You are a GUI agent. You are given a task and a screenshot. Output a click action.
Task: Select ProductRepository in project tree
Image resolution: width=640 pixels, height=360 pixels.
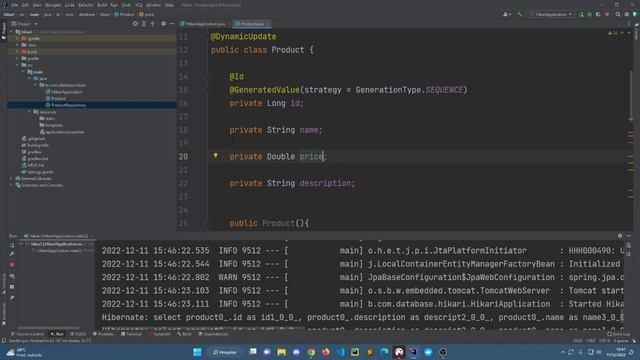(66, 105)
